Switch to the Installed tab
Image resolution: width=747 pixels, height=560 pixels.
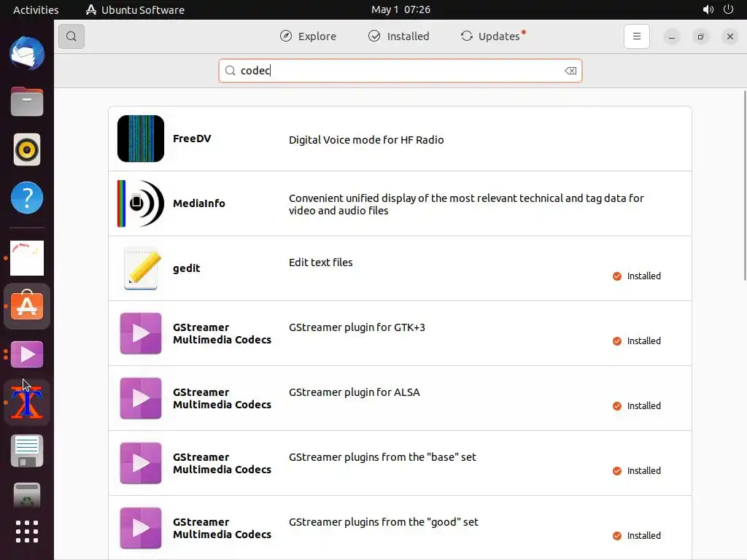click(x=399, y=36)
